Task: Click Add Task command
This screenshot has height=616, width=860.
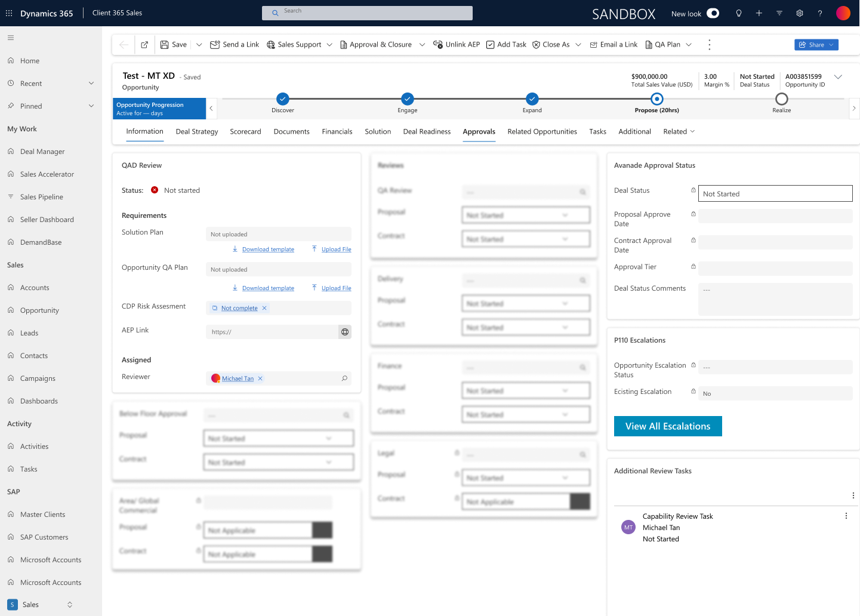Action: coord(506,45)
